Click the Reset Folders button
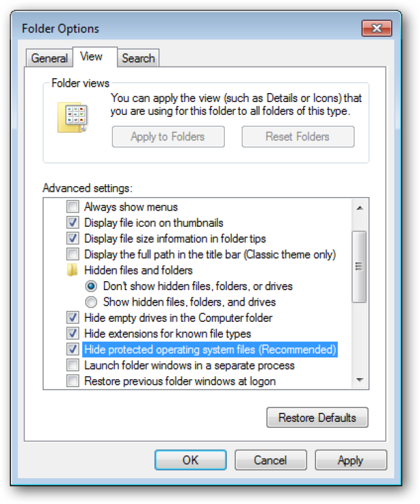The image size is (420, 504). click(298, 136)
